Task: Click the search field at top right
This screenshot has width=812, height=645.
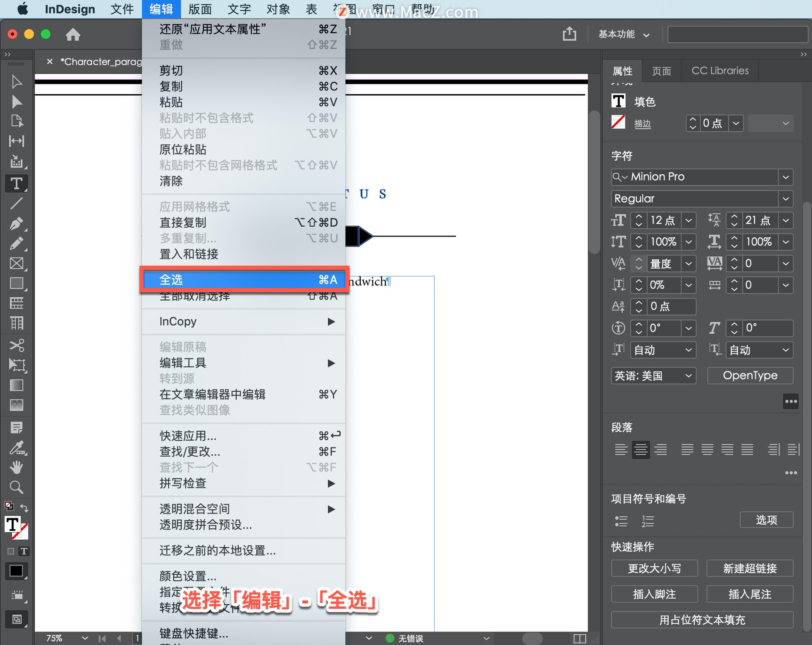Action: tap(738, 34)
